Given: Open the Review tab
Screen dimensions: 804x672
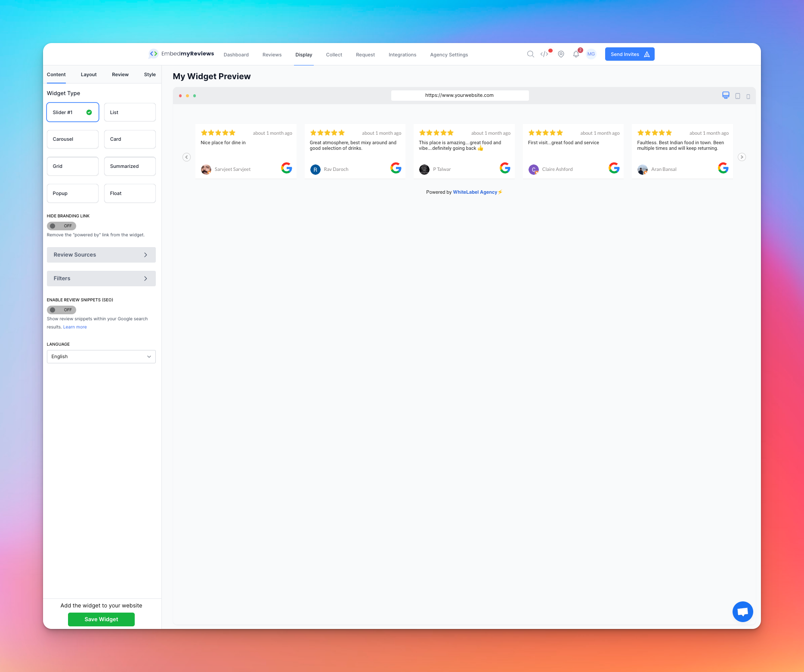Looking at the screenshot, I should click(120, 74).
